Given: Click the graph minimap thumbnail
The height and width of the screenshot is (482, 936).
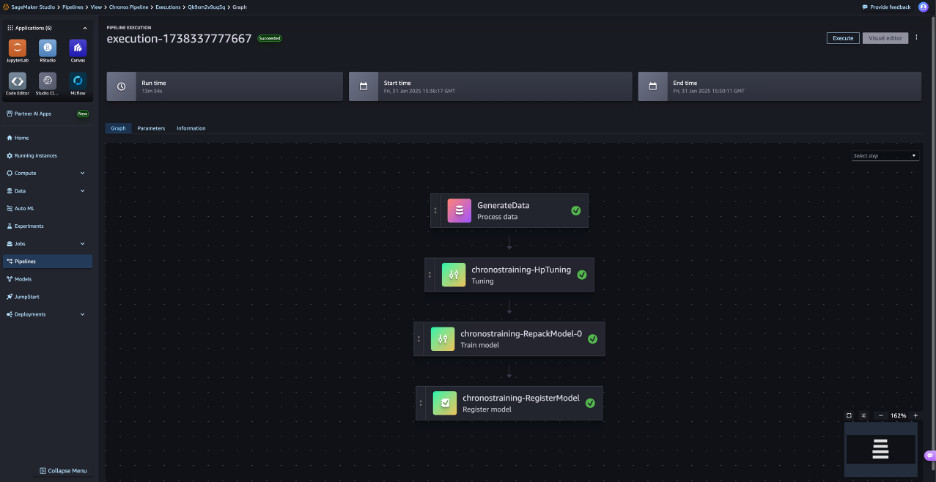Looking at the screenshot, I should click(x=880, y=449).
